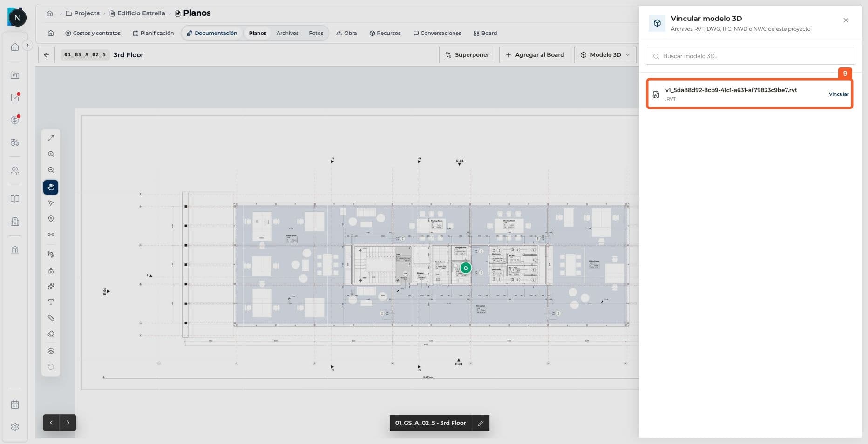The height and width of the screenshot is (444, 868).
Task: Switch to the Fotos tab
Action: pyautogui.click(x=316, y=33)
